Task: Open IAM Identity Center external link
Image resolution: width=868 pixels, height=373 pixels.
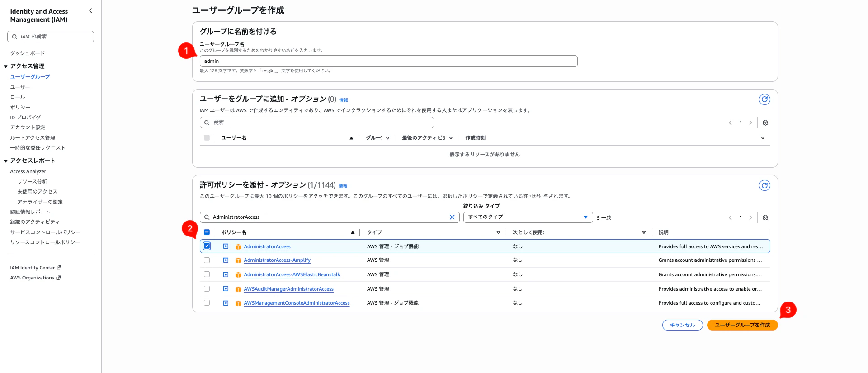Action: click(x=36, y=268)
